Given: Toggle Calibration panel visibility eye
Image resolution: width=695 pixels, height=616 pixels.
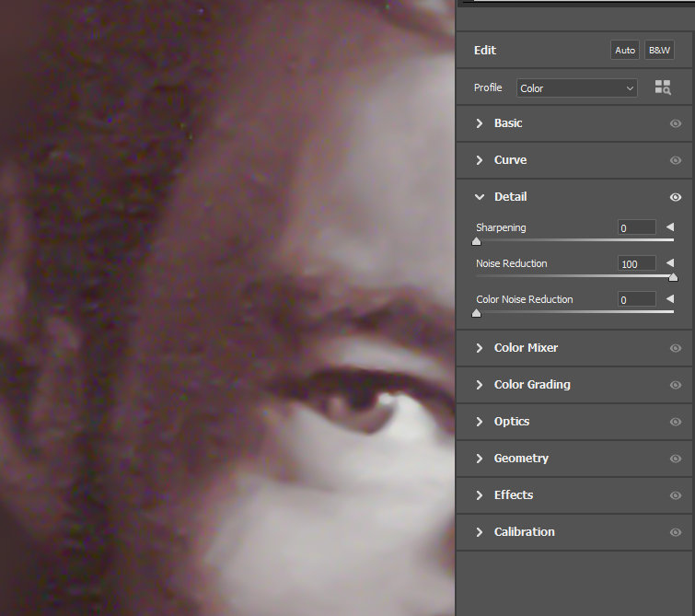Looking at the screenshot, I should tap(676, 532).
